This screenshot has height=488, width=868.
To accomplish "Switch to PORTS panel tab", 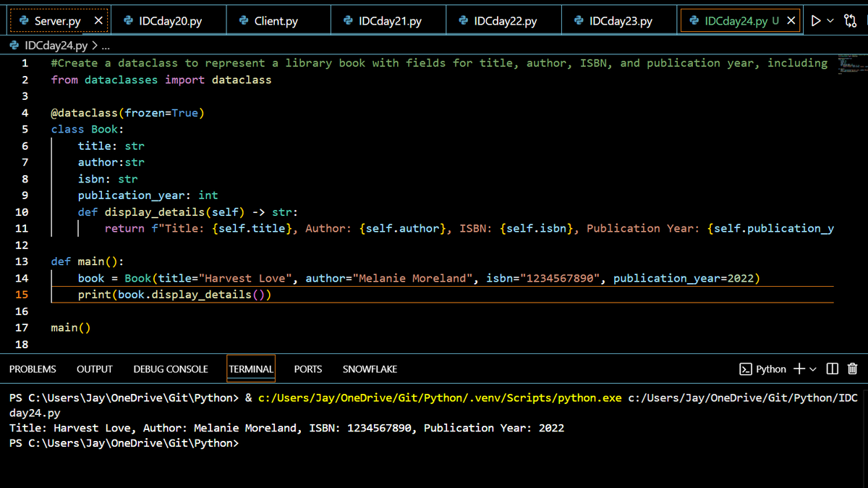I will [x=308, y=369].
